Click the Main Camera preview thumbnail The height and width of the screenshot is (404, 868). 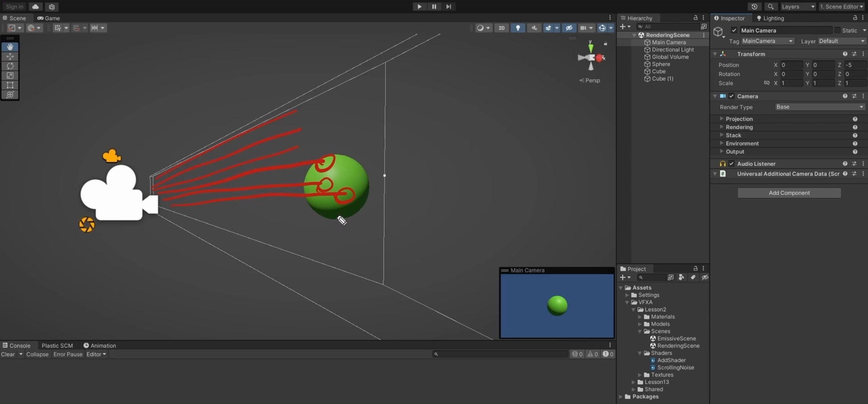tap(557, 306)
